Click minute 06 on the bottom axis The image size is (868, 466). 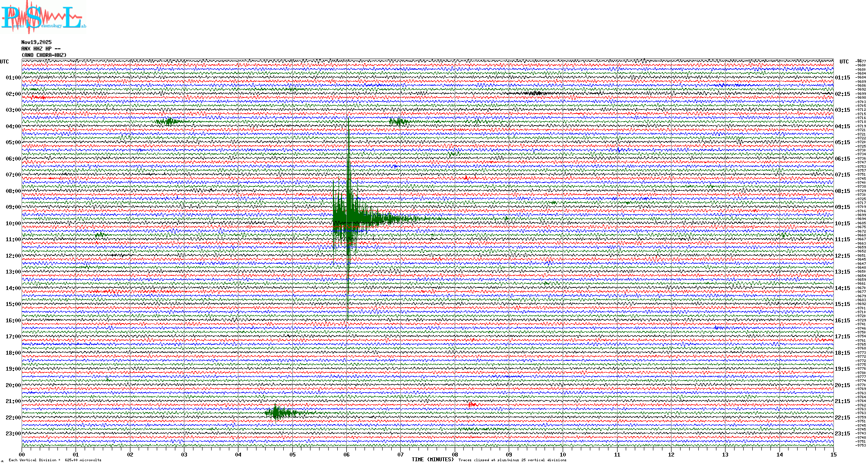pyautogui.click(x=347, y=454)
